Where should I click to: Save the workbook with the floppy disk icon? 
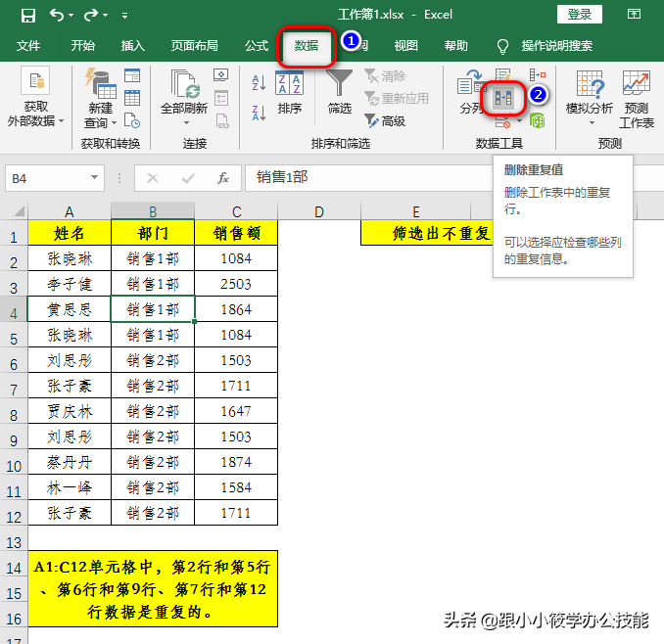coord(28,16)
